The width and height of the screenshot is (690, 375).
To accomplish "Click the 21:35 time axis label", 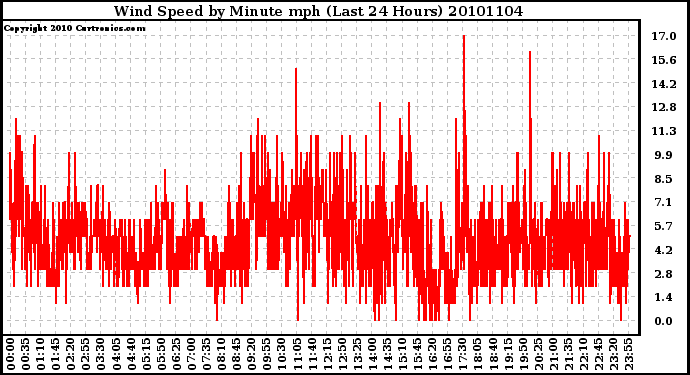I will tap(569, 355).
